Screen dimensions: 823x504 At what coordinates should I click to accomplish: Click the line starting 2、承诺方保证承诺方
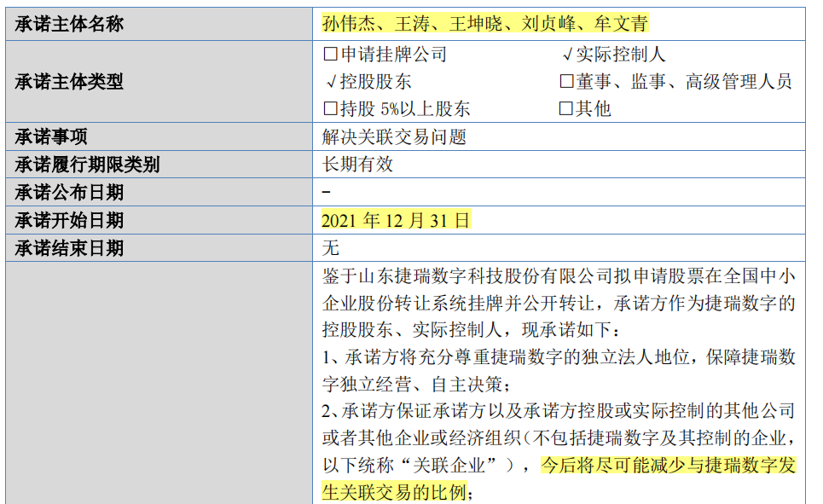click(559, 411)
